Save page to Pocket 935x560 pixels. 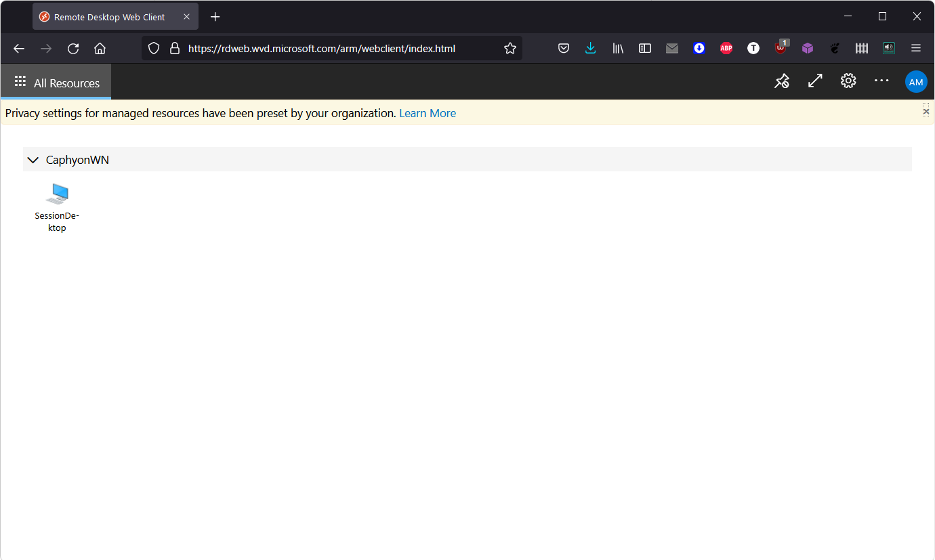coord(564,48)
